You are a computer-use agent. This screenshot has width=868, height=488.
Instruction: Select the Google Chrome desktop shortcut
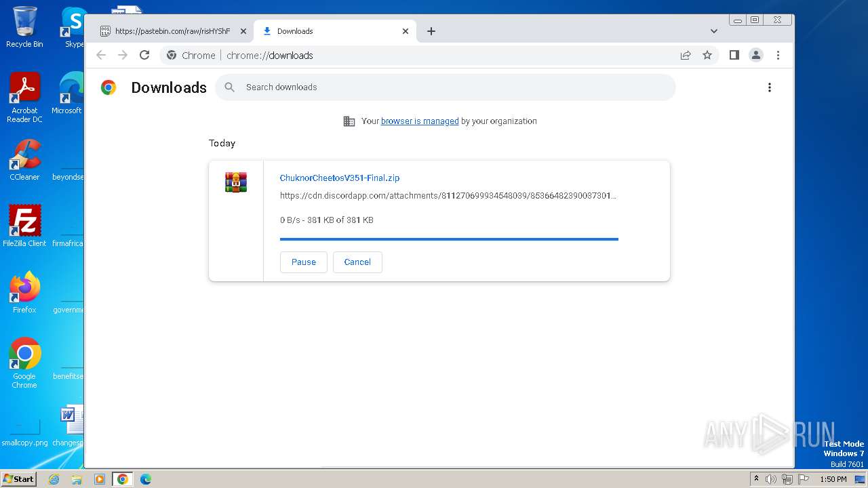tap(24, 363)
